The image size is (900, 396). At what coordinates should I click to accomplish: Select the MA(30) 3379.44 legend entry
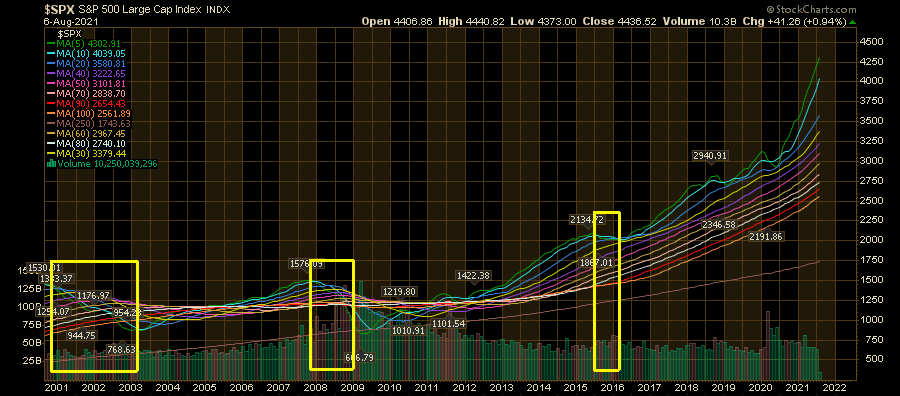(87, 153)
